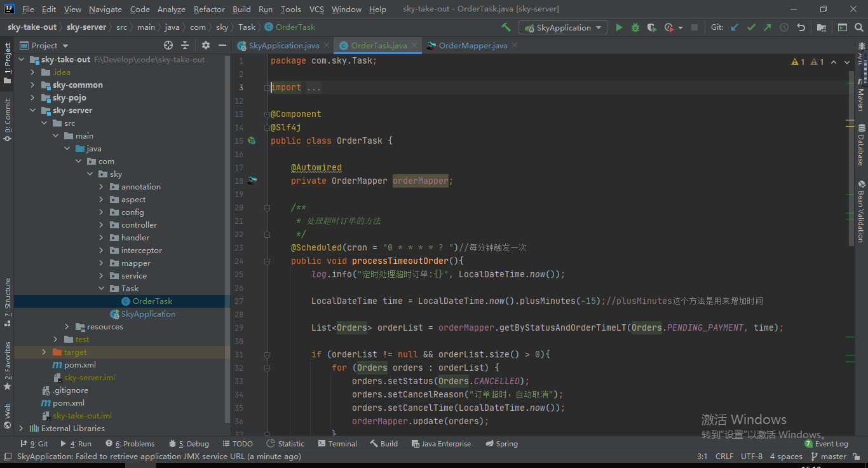The width and height of the screenshot is (868, 468).
Task: Open Search Everywhere magnifier icon
Action: pyautogui.click(x=859, y=27)
